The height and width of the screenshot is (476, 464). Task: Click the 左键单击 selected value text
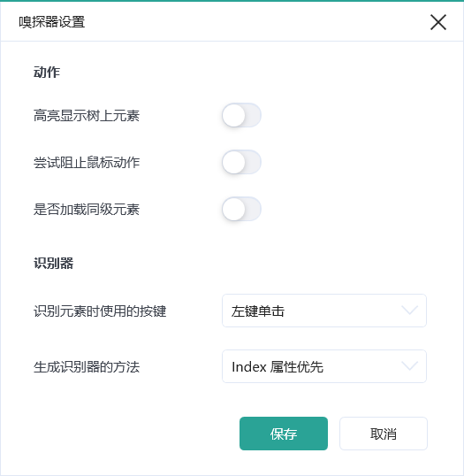tap(258, 311)
